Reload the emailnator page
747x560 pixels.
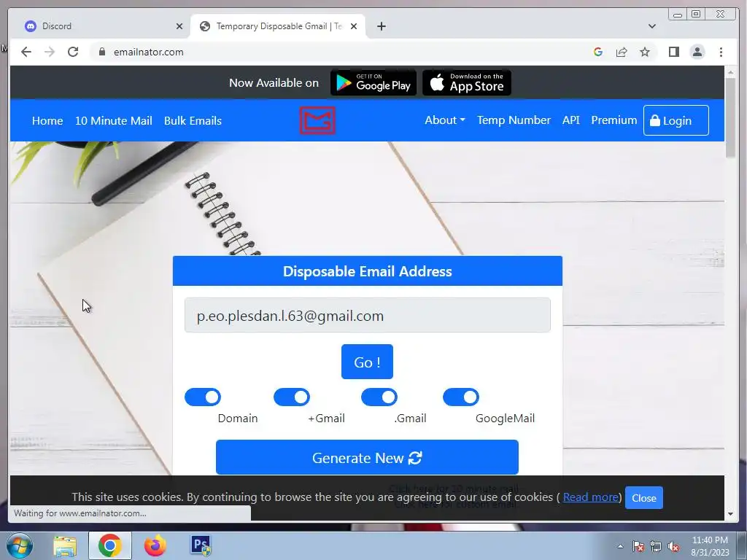click(73, 52)
